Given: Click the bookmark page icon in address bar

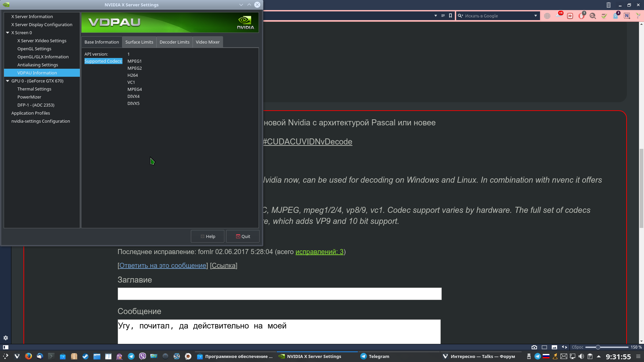Looking at the screenshot, I should coord(450,16).
